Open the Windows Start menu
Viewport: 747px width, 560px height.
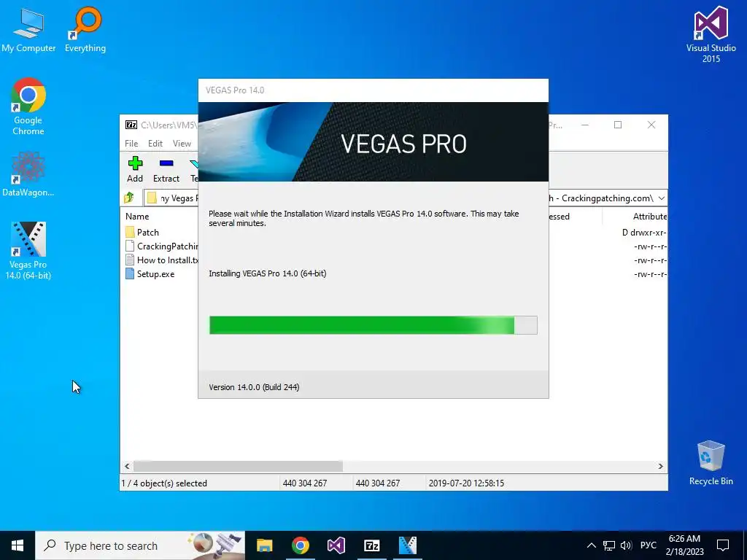point(18,545)
